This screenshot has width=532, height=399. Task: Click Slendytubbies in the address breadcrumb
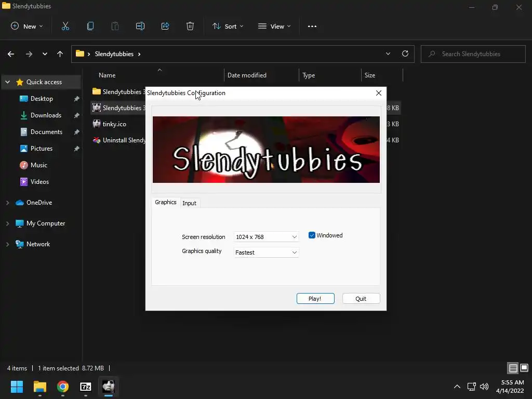114,54
